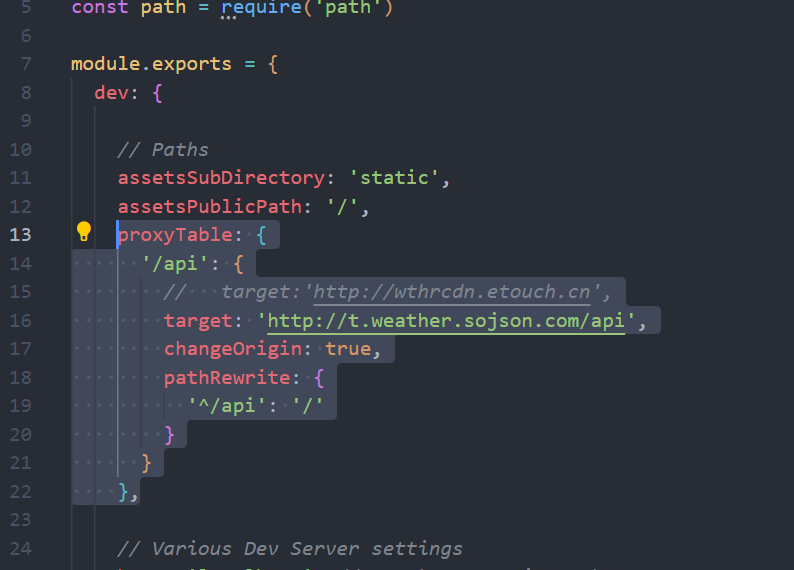Click the changeOrigin property name

click(x=233, y=349)
